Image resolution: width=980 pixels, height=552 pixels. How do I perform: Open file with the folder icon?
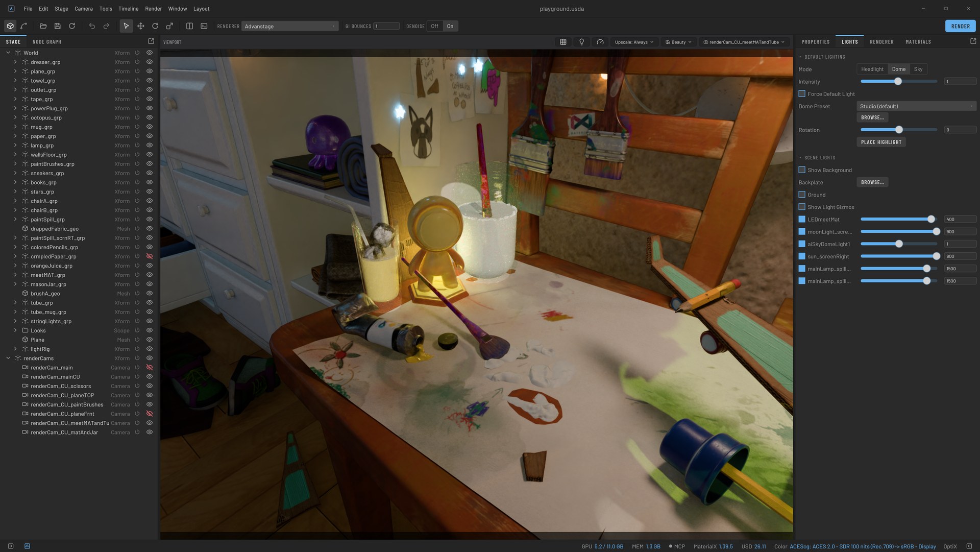tap(43, 26)
